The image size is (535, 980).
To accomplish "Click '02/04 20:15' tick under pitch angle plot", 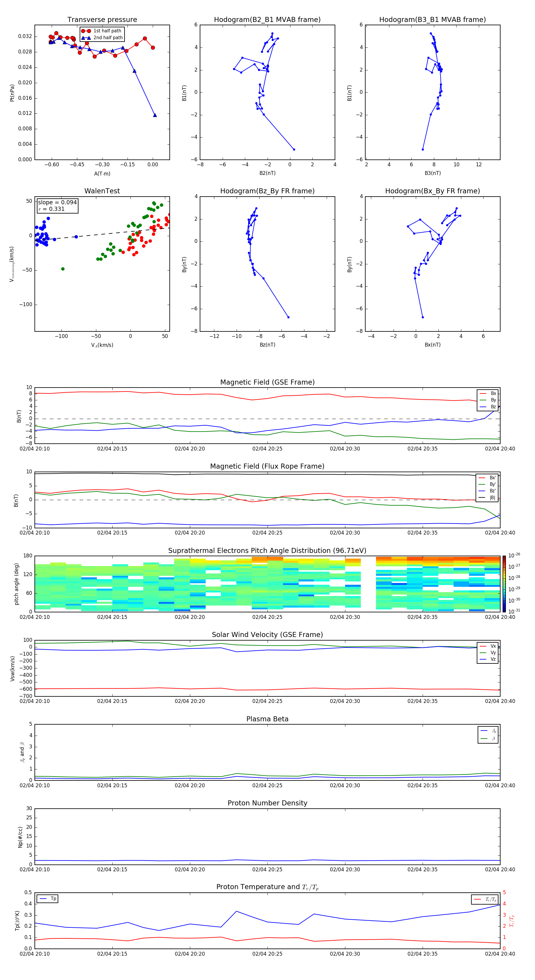I will [x=112, y=617].
